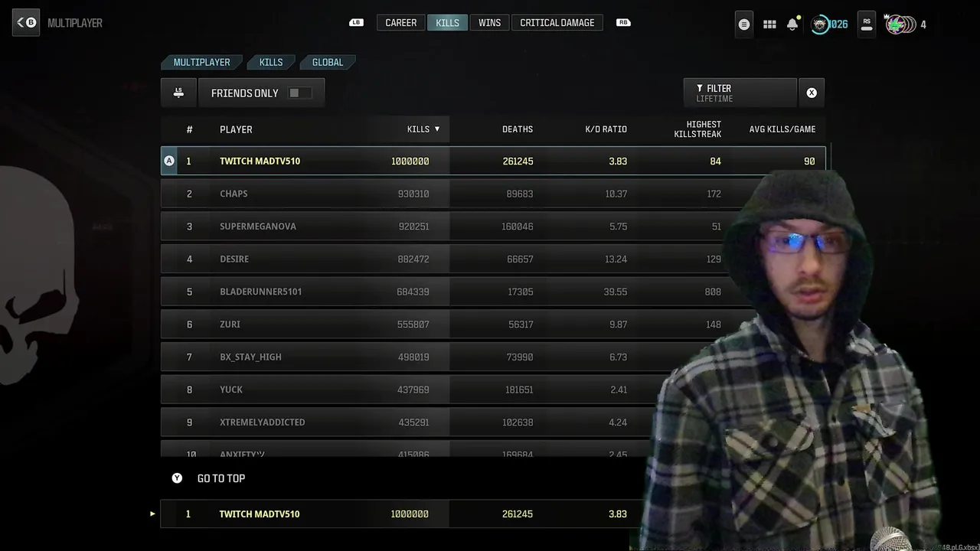
Task: Click deaths value 56317
Action: [x=521, y=324]
